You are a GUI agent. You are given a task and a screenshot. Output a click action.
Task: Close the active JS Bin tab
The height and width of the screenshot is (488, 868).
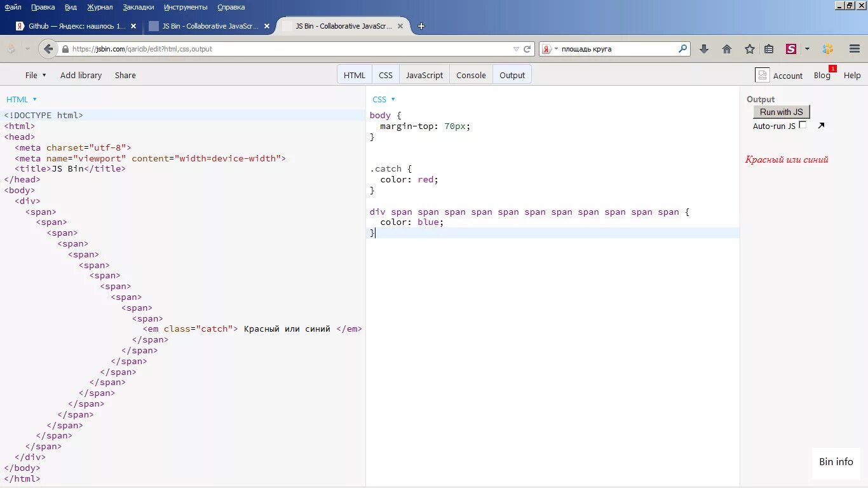[400, 26]
